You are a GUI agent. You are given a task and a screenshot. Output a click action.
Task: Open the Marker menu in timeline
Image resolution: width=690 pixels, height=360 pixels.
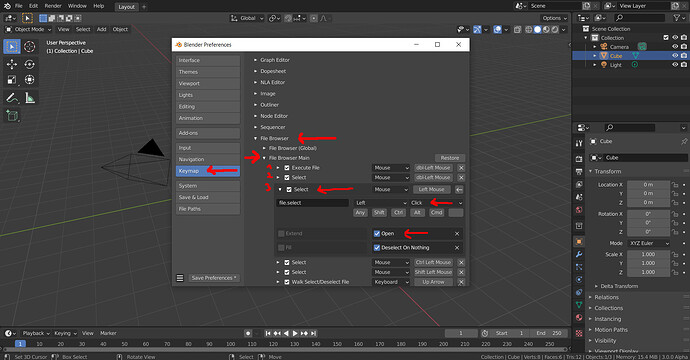(x=108, y=333)
